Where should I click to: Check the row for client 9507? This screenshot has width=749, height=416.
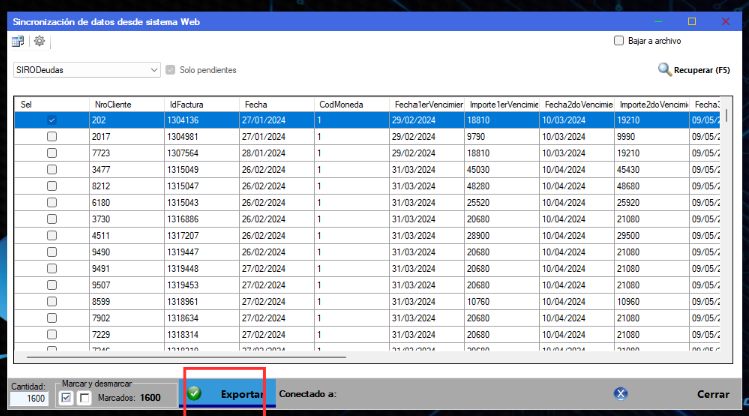[52, 285]
